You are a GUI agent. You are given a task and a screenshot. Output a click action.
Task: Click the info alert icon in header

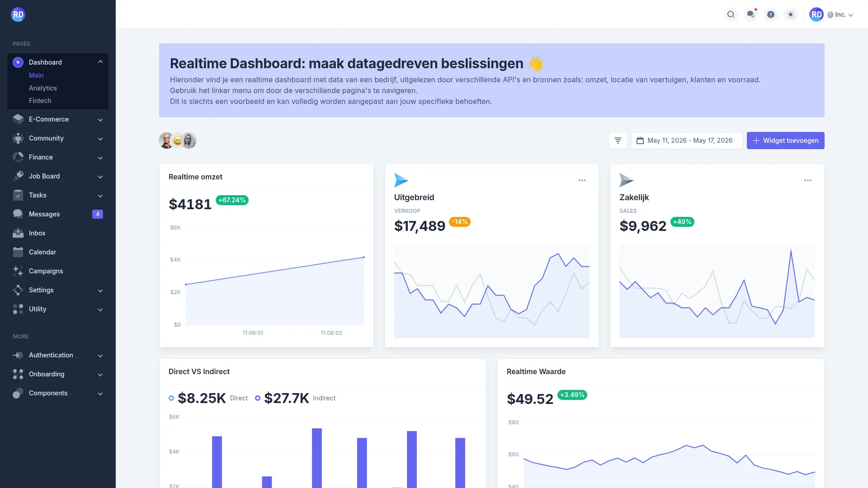(770, 14)
